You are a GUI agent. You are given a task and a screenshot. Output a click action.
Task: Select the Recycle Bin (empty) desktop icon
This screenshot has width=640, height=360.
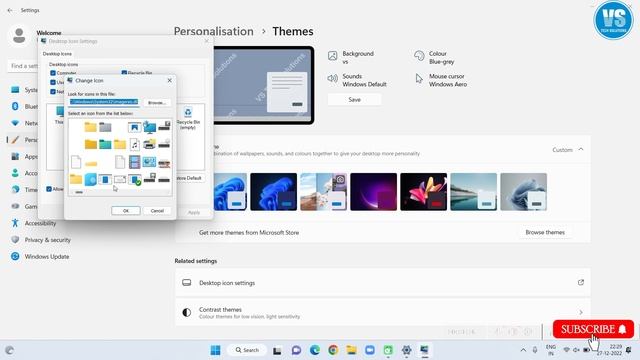pos(188,118)
